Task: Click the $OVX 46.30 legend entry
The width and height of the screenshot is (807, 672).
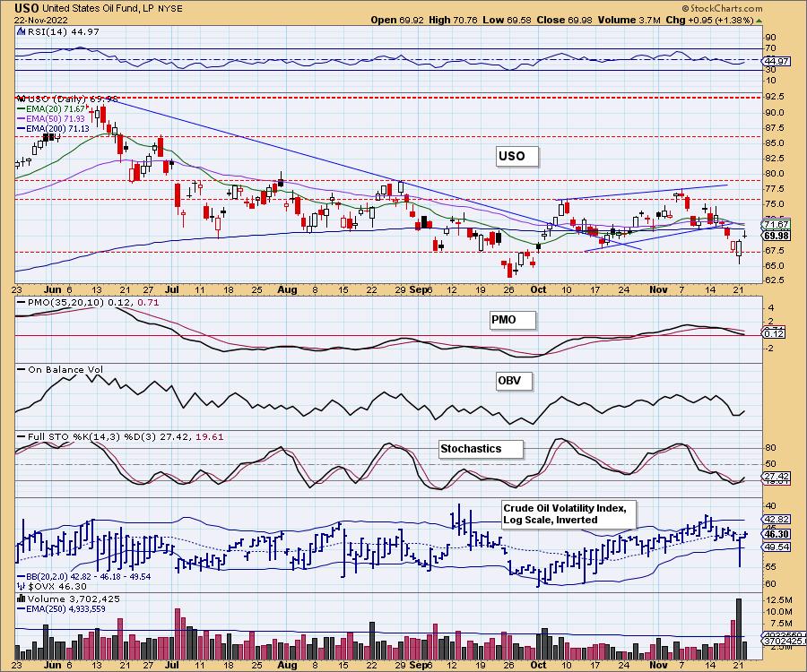Action: point(52,586)
